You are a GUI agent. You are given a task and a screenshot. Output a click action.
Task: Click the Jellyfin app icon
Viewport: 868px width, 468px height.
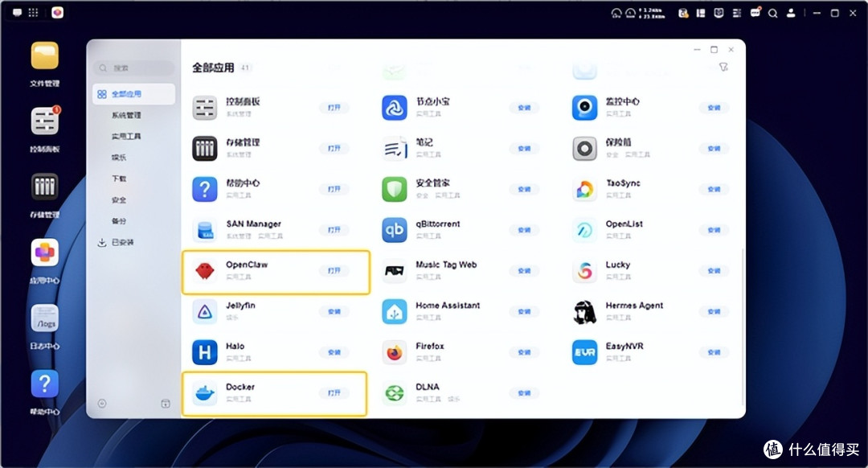(205, 312)
